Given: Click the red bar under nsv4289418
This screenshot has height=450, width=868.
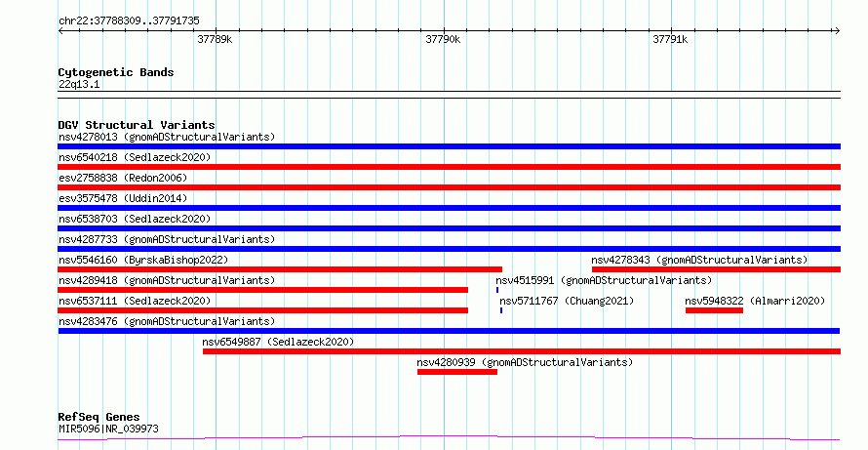Looking at the screenshot, I should click(x=263, y=290).
